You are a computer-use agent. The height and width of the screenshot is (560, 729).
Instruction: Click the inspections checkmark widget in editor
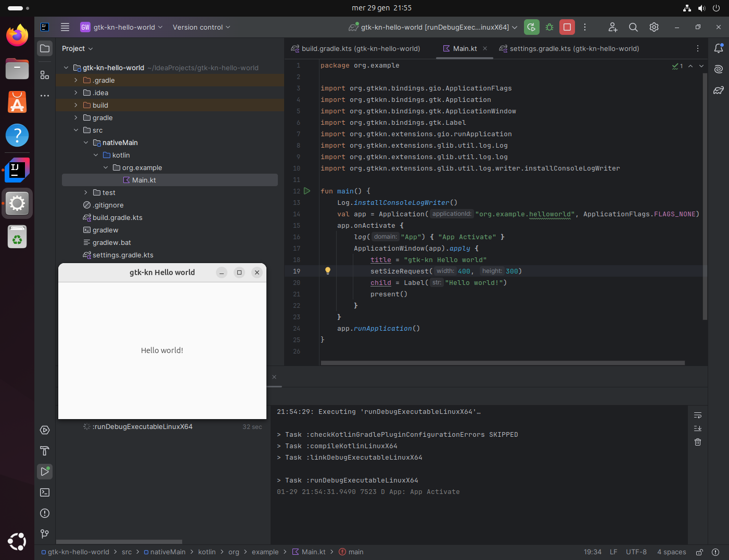pyautogui.click(x=677, y=66)
